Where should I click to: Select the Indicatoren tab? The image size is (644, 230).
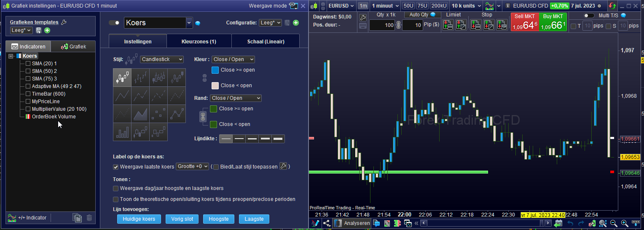pyautogui.click(x=28, y=46)
